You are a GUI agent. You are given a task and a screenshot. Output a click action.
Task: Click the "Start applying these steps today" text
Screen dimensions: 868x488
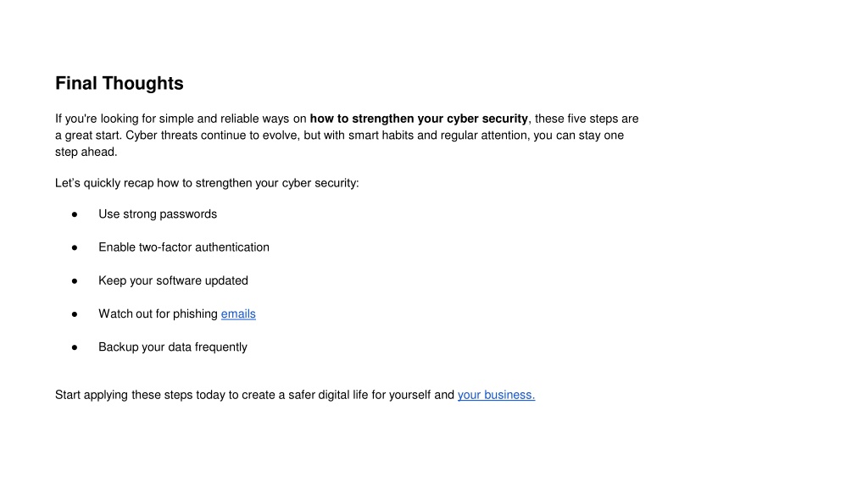[x=140, y=395]
